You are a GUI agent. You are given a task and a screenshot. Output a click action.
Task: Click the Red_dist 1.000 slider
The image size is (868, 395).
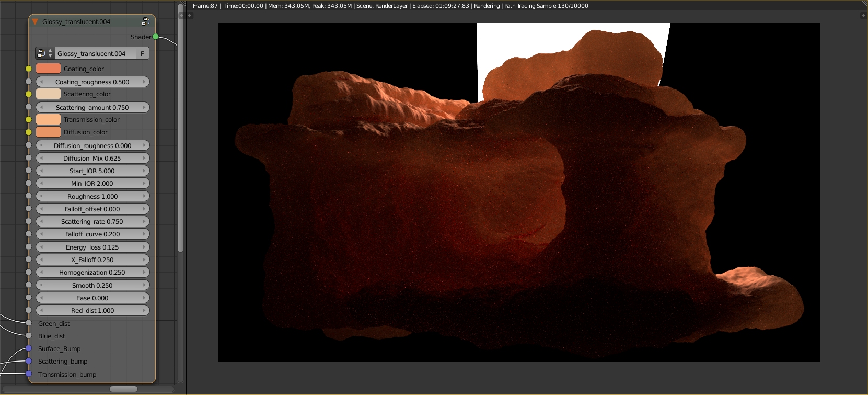[92, 310]
